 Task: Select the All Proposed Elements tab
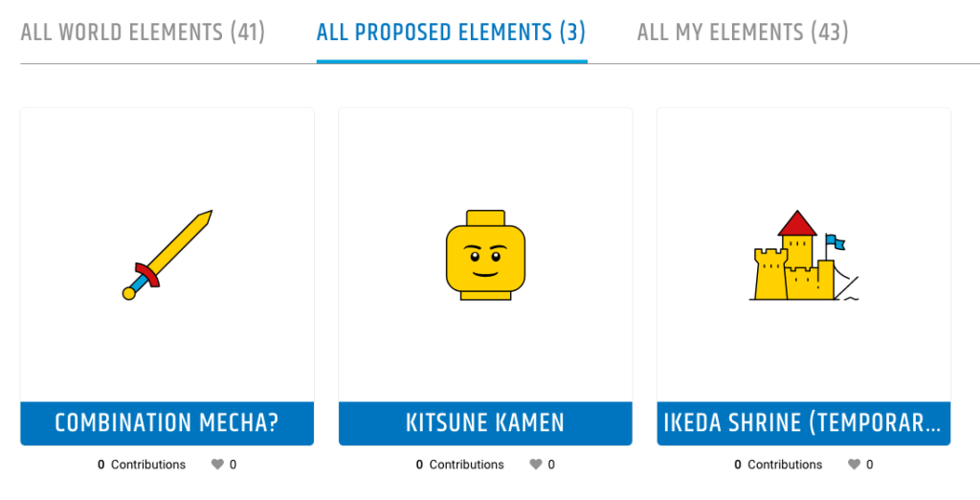[x=452, y=32]
